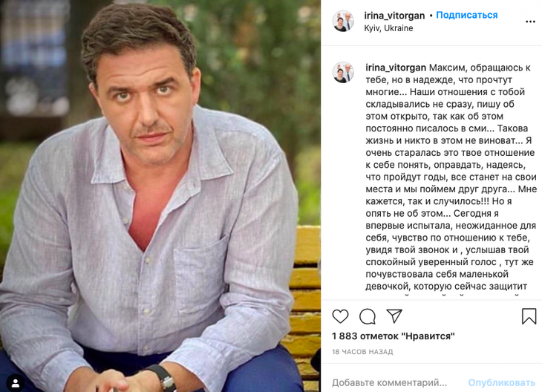Image resolution: width=542 pixels, height=392 pixels.
Task: Submit the comment with Опубликовать
Action: 502,382
